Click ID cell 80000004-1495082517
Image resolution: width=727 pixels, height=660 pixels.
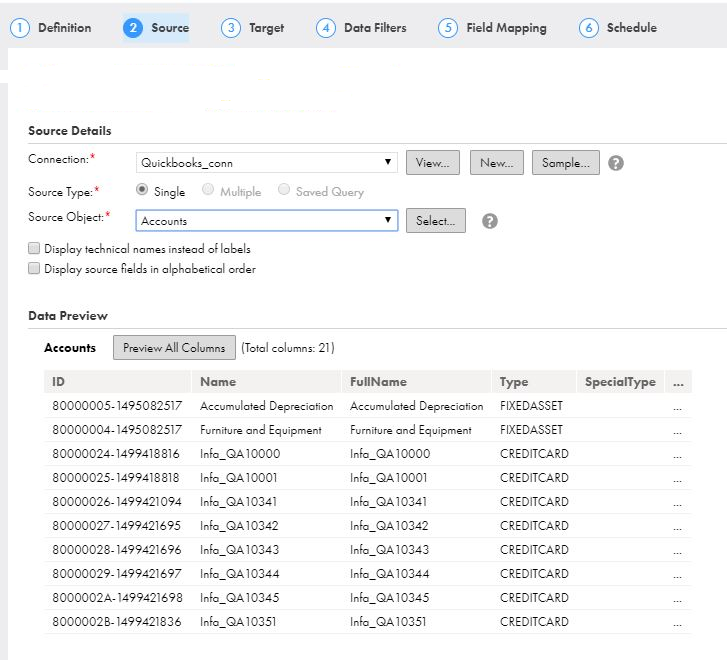click(x=117, y=430)
